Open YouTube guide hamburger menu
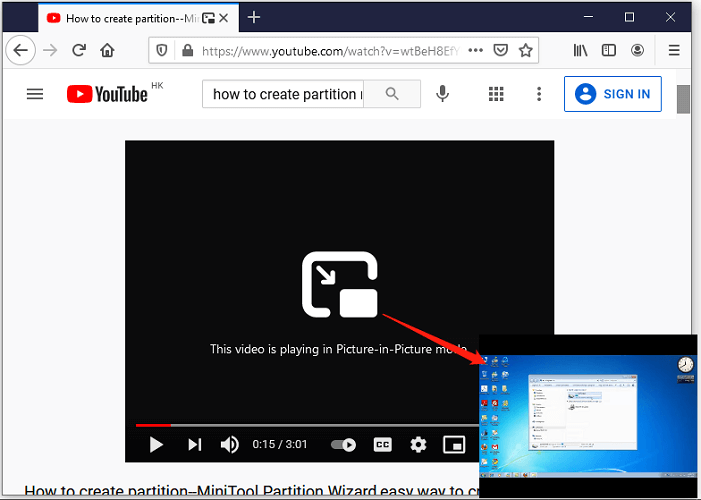This screenshot has height=500, width=701. 35,94
